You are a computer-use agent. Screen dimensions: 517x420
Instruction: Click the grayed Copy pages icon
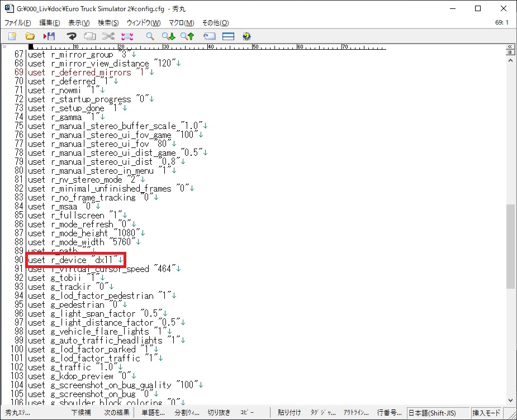click(x=89, y=36)
